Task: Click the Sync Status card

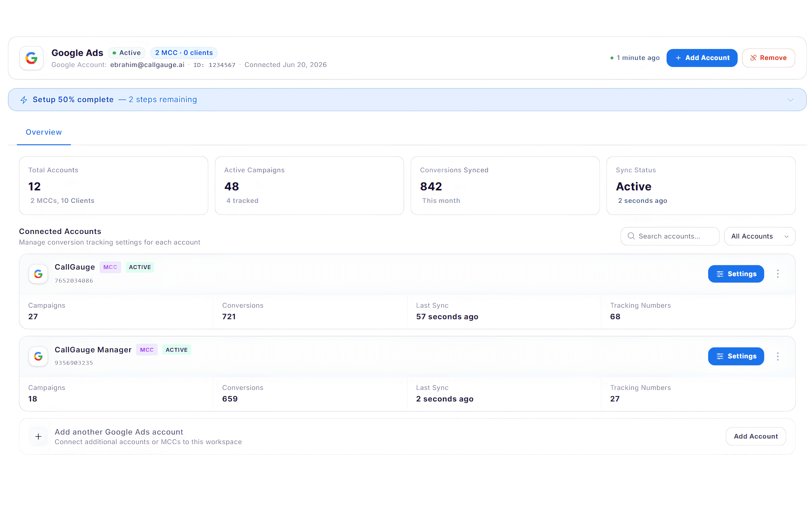Action: 701,185
